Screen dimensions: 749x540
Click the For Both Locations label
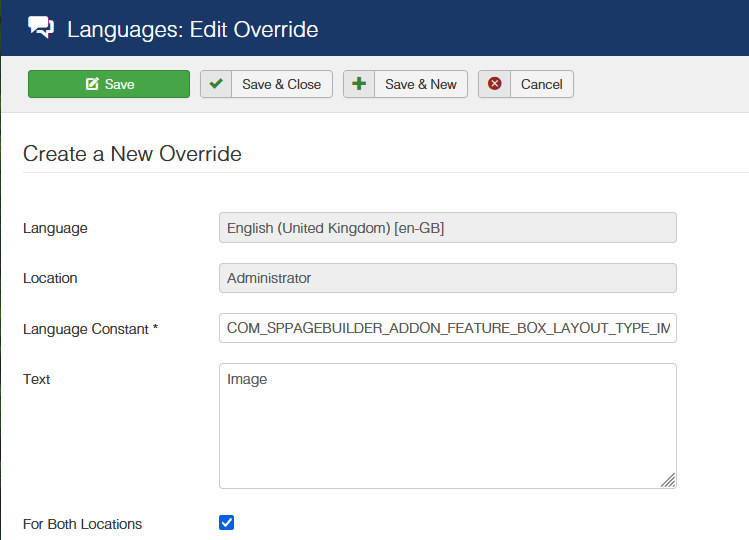[x=82, y=524]
